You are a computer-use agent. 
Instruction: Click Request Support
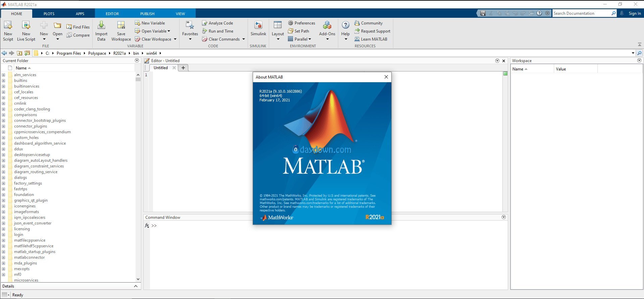pyautogui.click(x=373, y=31)
